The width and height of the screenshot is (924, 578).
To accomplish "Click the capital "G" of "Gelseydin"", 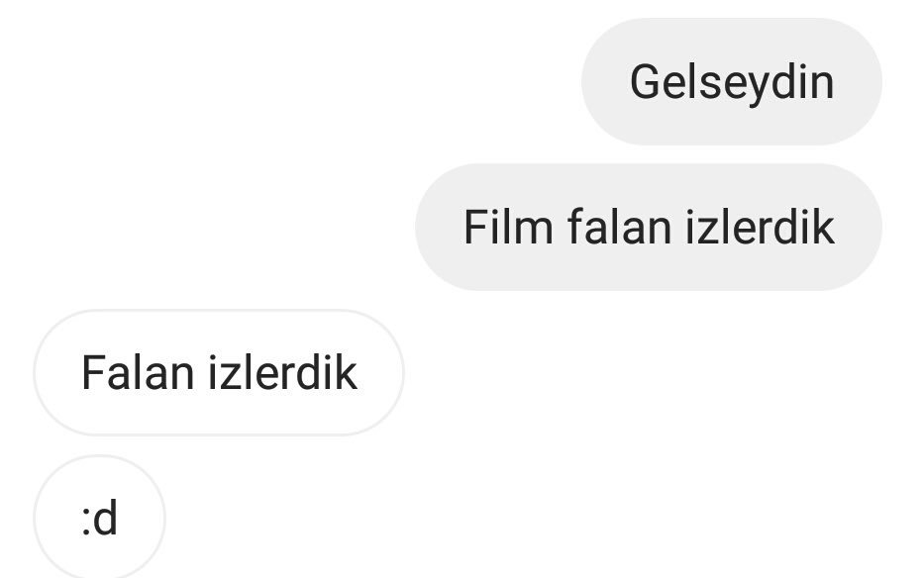I will coord(645,81).
